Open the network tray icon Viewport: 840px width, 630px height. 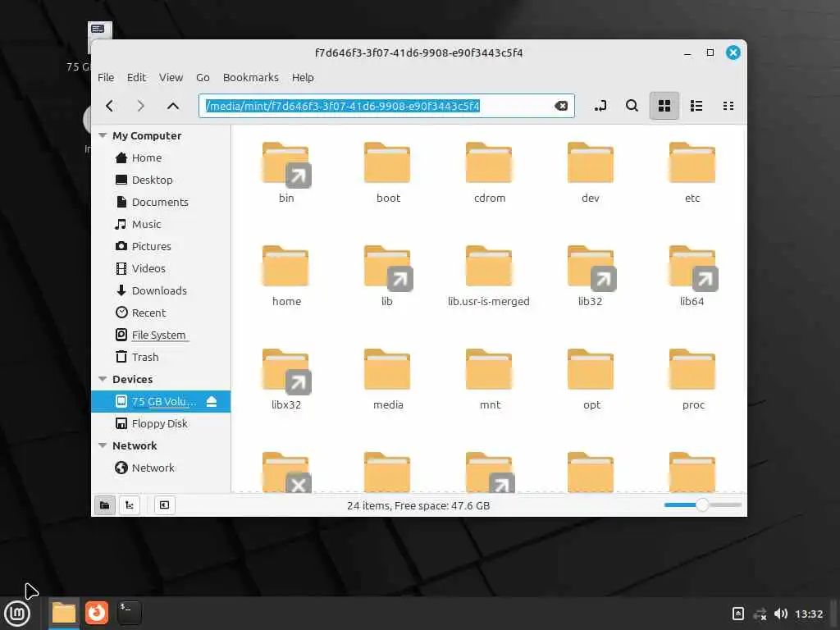pos(760,614)
